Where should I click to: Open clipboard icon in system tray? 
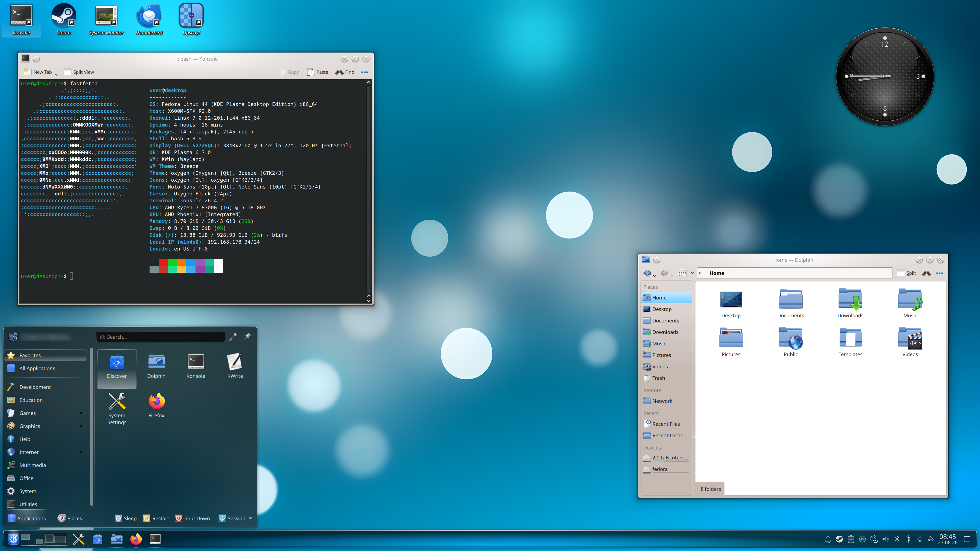tap(851, 539)
